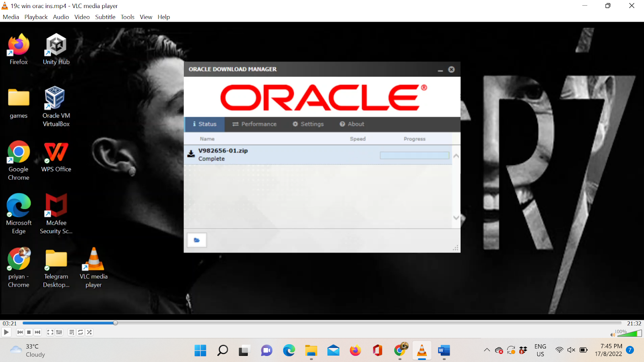Image resolution: width=644 pixels, height=362 pixels.
Task: Toggle random shuffle in VLC
Action: coord(89,332)
